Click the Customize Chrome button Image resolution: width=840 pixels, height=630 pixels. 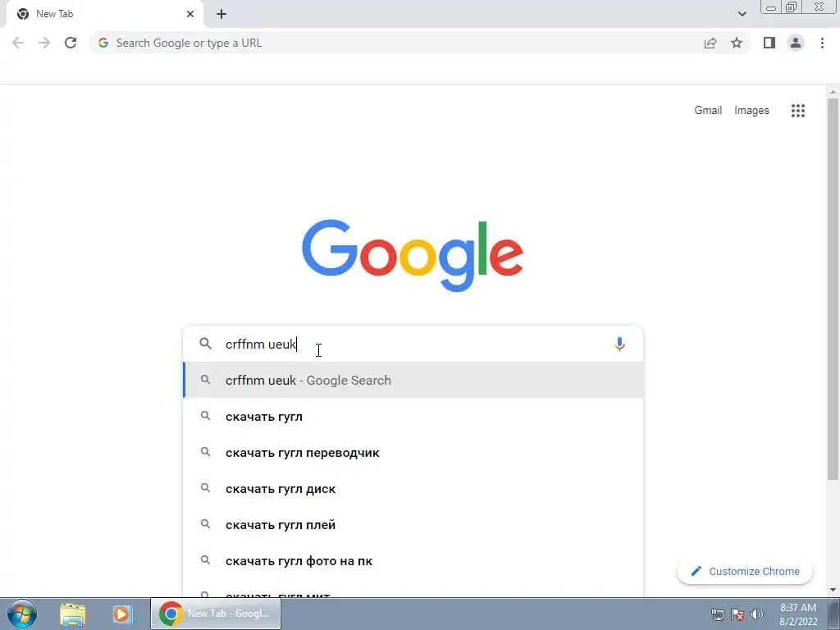click(x=745, y=572)
